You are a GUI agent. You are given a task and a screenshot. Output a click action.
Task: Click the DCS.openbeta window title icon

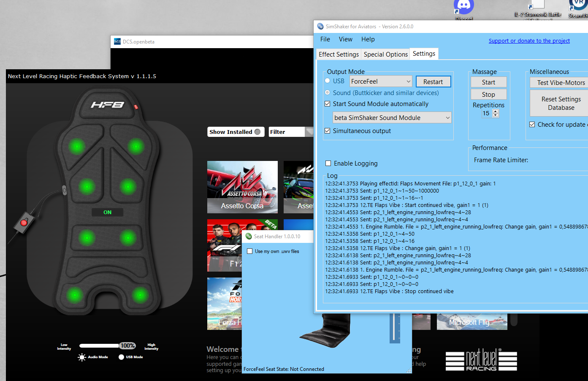(x=117, y=41)
